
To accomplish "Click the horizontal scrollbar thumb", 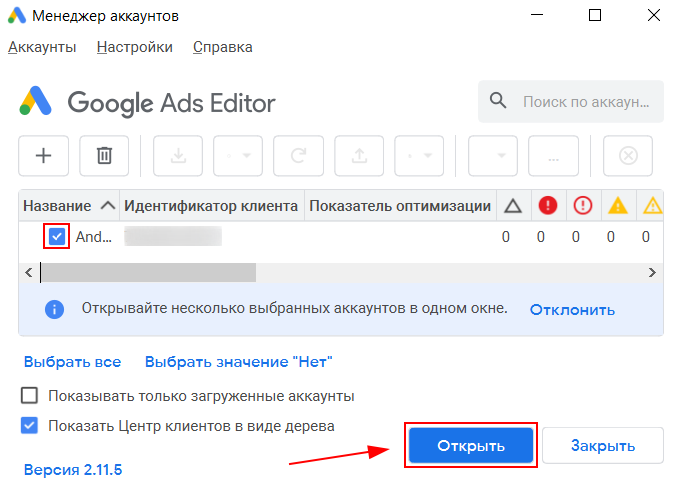I will [148, 272].
